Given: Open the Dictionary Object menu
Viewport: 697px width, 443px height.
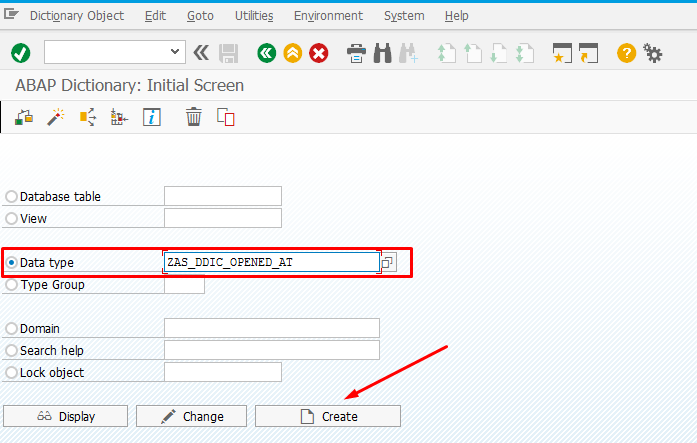Looking at the screenshot, I should pos(77,16).
